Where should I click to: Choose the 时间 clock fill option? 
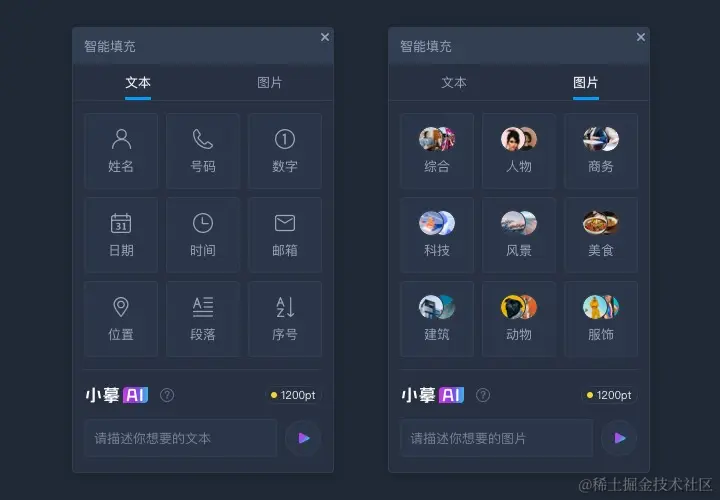pos(202,235)
